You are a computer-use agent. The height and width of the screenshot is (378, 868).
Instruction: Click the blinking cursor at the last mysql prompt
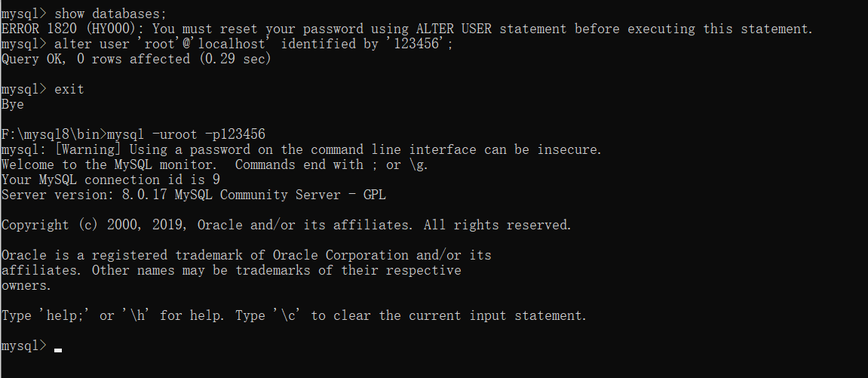tap(58, 349)
